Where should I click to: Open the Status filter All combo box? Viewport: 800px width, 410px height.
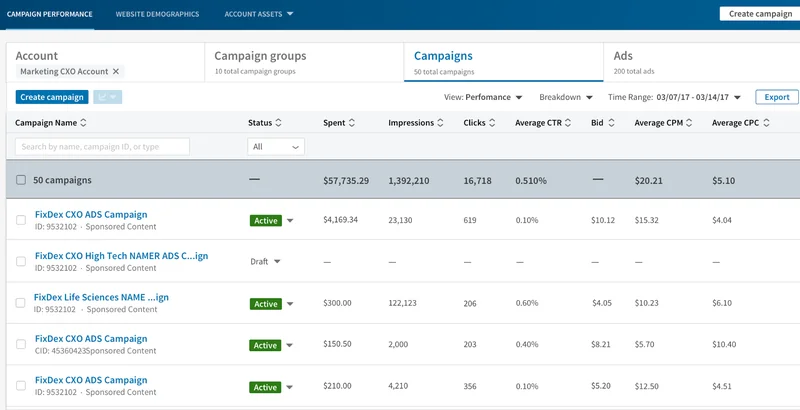tap(276, 146)
